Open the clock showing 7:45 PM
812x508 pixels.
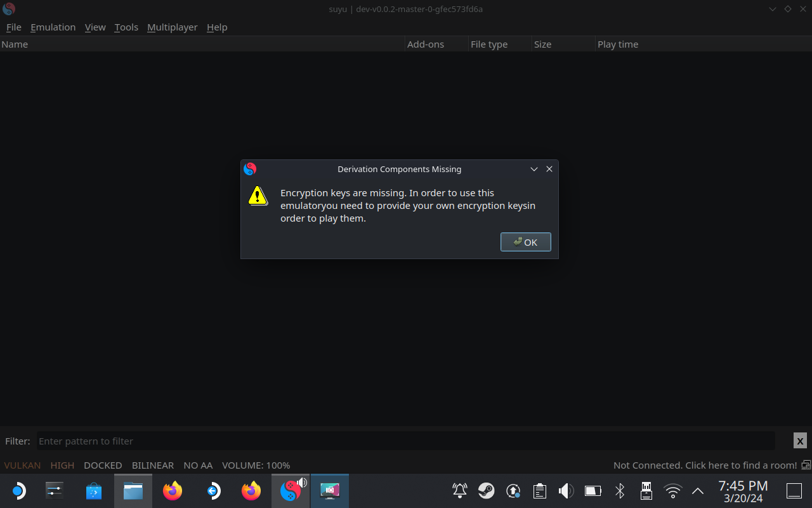pos(743,491)
